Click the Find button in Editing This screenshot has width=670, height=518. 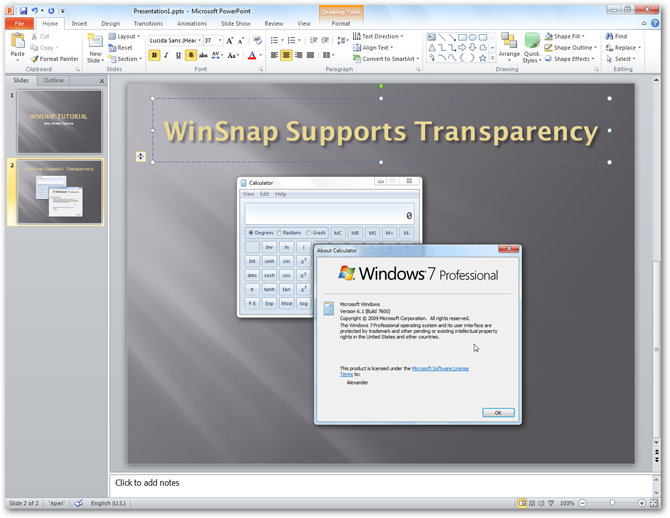617,36
